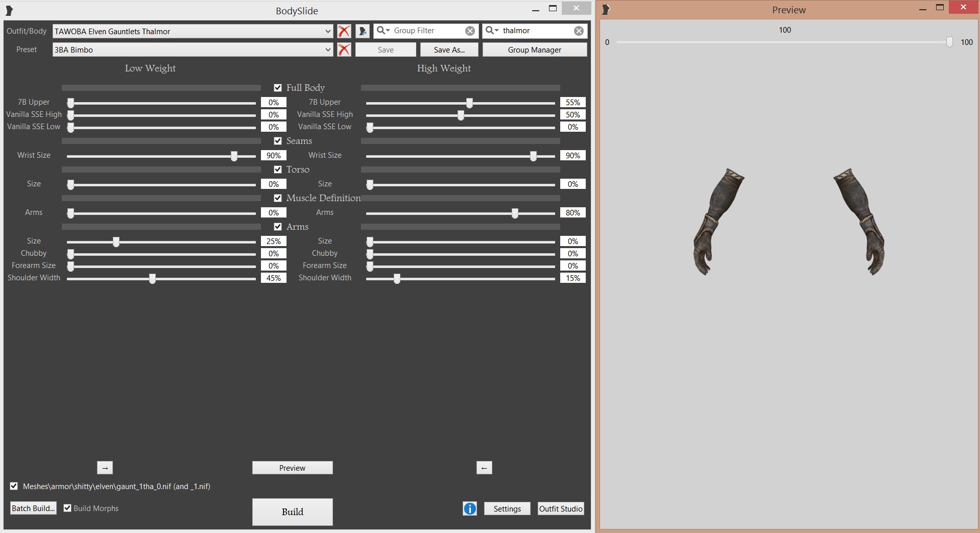Viewport: 980px width, 533px height.
Task: Delete the selected outfit with red X icon
Action: (x=344, y=31)
